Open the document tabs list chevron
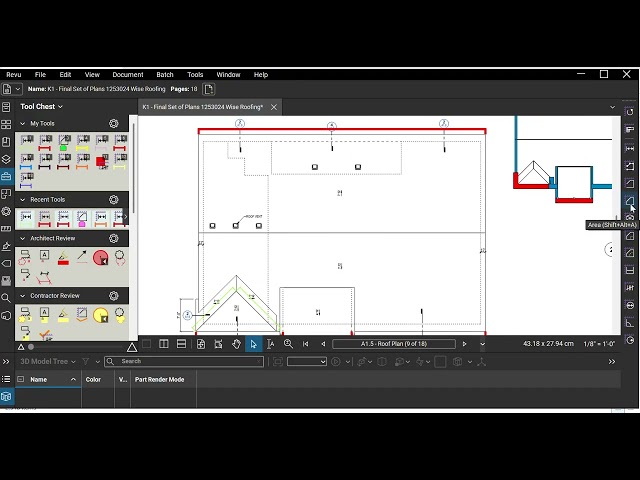Screen dimensions: 640x480 [x=612, y=107]
